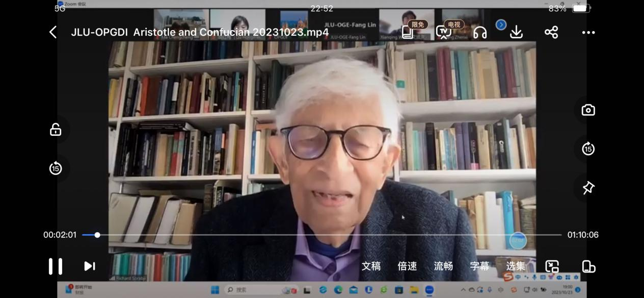Viewport: 644px width, 298px height.
Task: Rewind 15 seconds using the left-side button
Action: tap(56, 168)
